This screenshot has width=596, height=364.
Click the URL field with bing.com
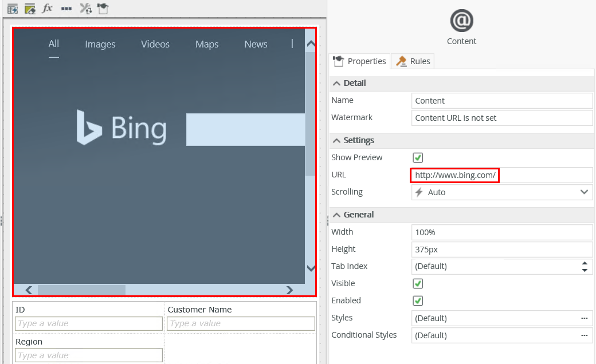pyautogui.click(x=502, y=175)
